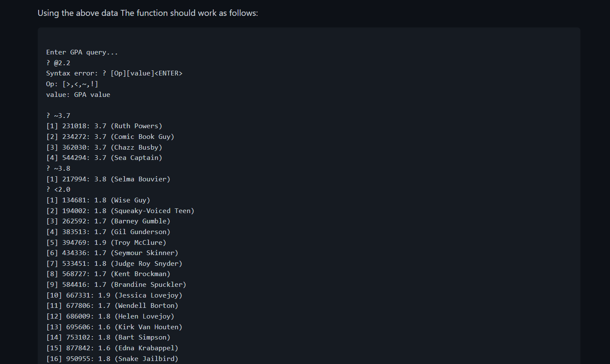Select the Sea Captain result row

coord(104,158)
